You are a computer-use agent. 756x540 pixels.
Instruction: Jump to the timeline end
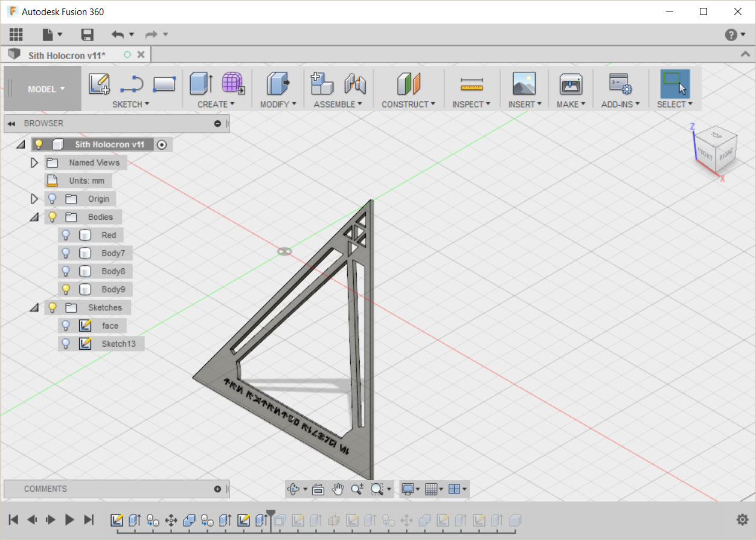click(89, 519)
